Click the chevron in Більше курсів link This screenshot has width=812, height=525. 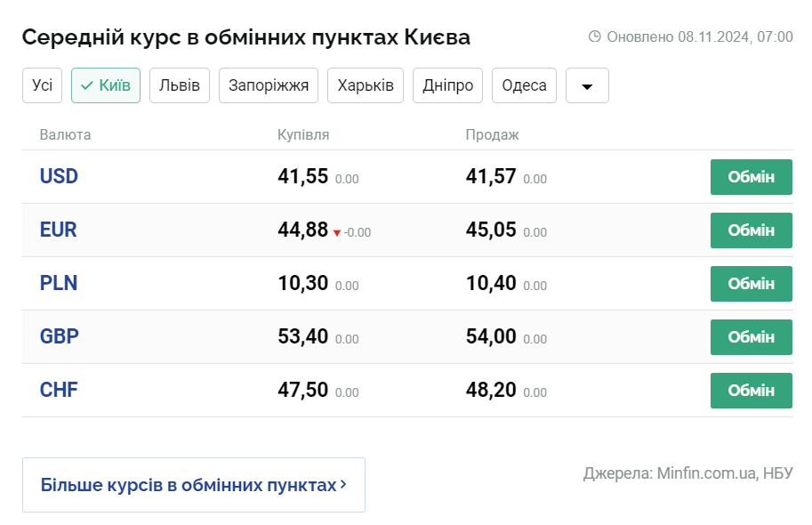pos(343,485)
